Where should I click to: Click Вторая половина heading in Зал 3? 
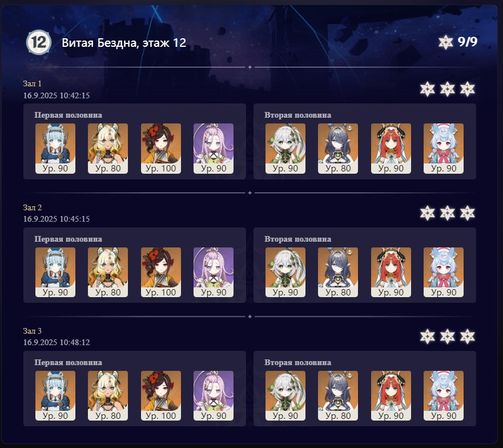(x=297, y=362)
